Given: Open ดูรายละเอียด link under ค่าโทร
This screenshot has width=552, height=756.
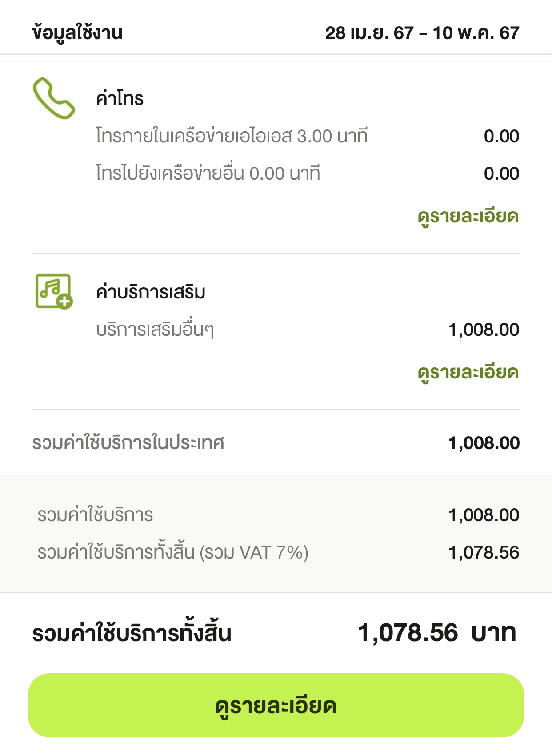Looking at the screenshot, I should [468, 217].
